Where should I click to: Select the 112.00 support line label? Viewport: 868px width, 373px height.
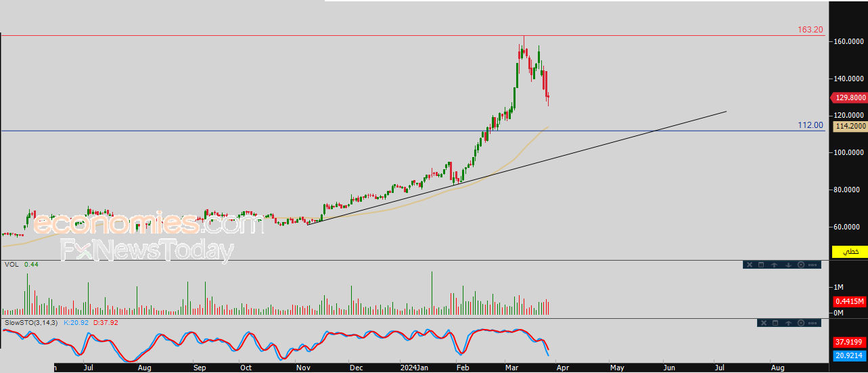(810, 125)
